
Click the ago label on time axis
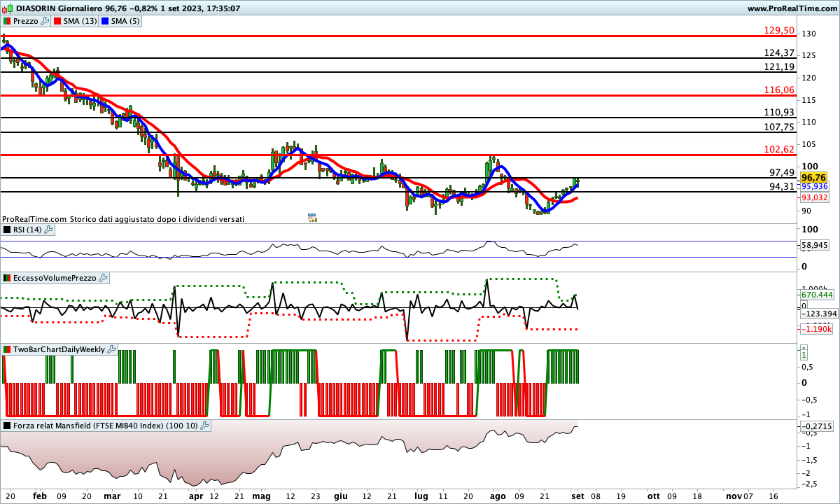point(498,496)
